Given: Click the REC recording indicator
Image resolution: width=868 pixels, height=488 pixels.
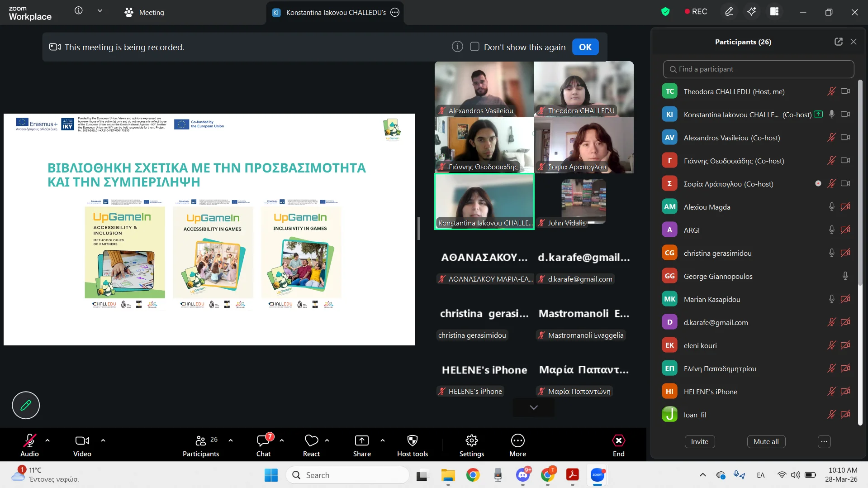Looking at the screenshot, I should pos(696,12).
